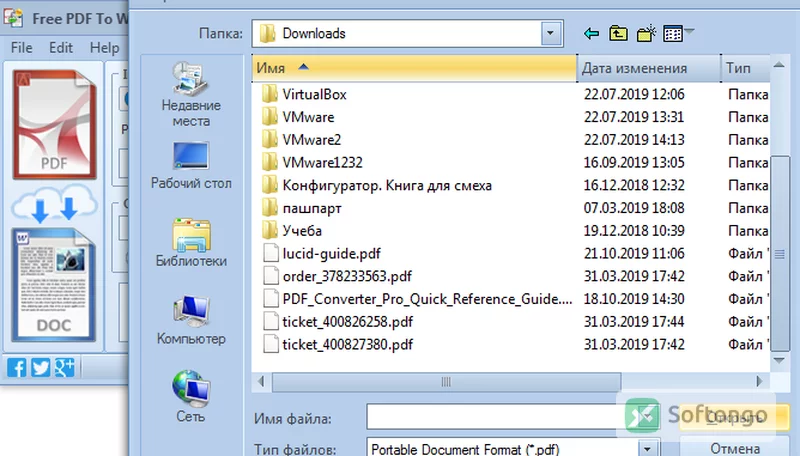
Task: Open Недавние места in sidebar
Action: [x=191, y=95]
